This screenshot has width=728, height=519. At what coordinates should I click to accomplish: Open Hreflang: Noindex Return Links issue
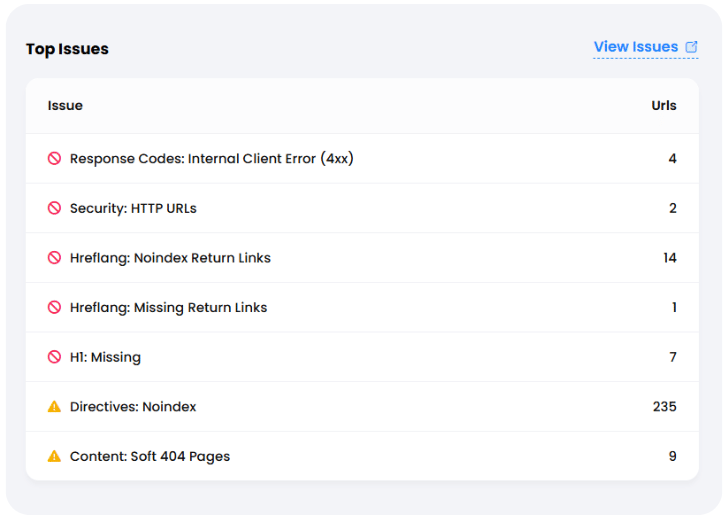pos(170,258)
